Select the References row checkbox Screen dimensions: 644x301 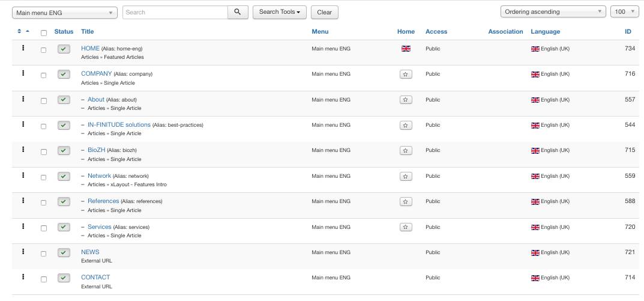point(43,203)
